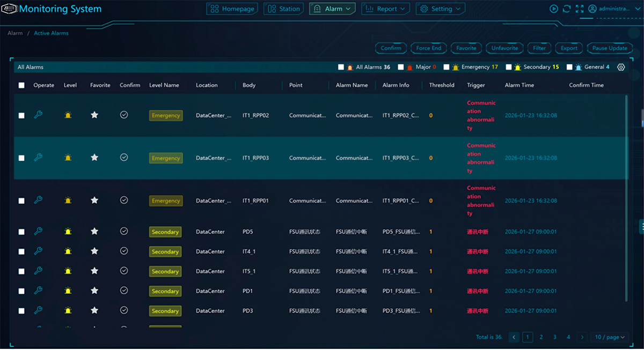Click the Pause Update button
The height and width of the screenshot is (350, 644).
610,48
